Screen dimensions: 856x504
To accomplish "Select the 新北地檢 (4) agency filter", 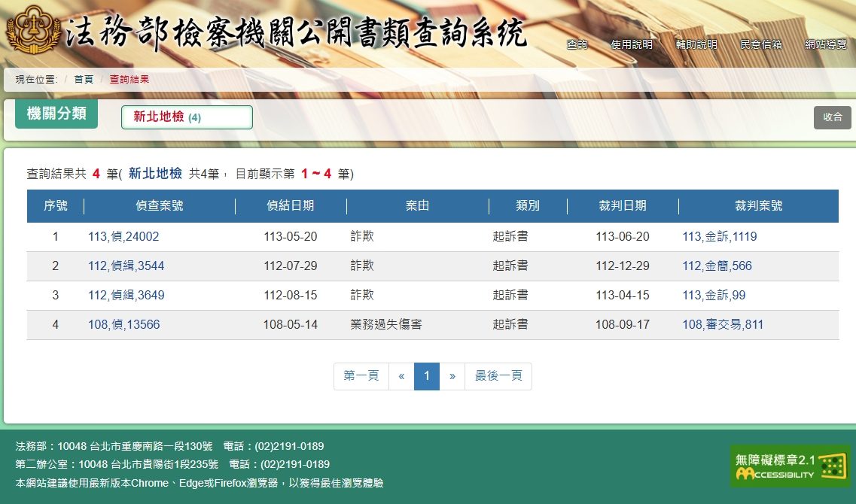I will coord(186,117).
